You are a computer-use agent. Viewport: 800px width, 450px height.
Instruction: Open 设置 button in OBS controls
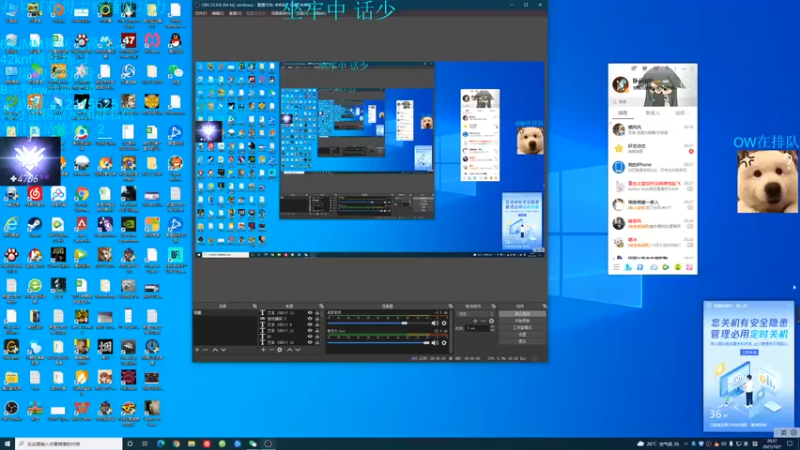tap(522, 334)
